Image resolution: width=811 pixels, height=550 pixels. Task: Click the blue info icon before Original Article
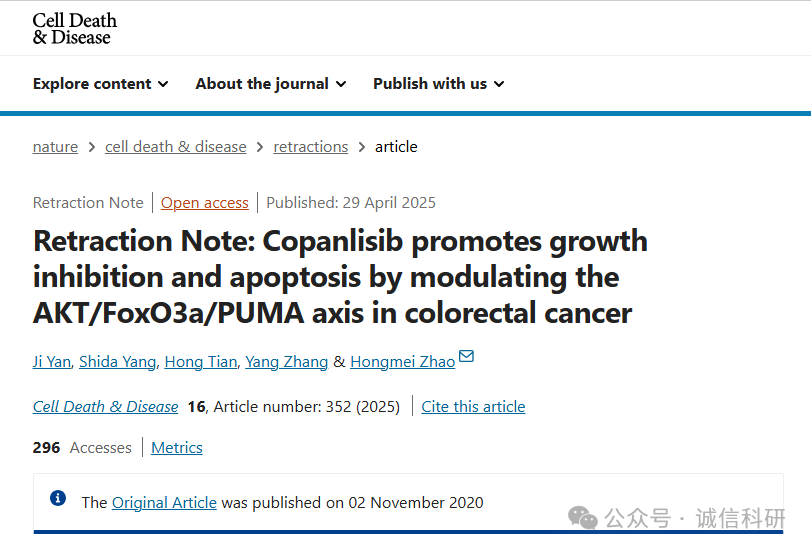coord(57,498)
